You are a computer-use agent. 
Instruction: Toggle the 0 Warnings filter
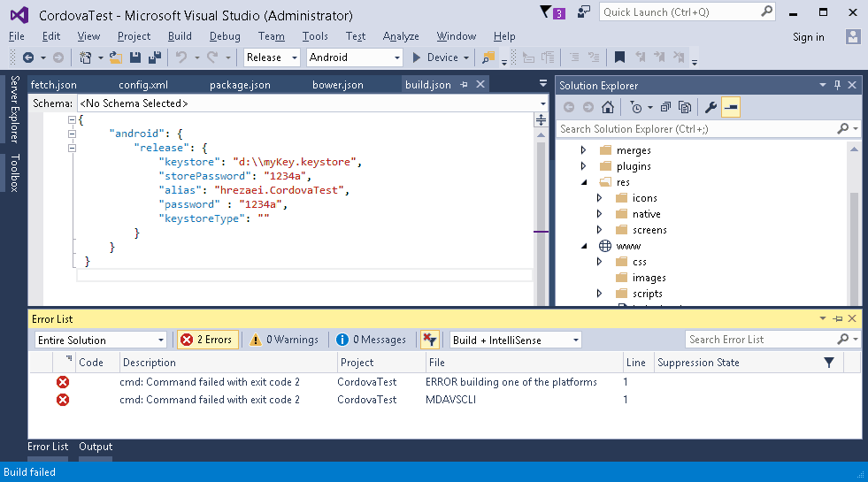pos(285,340)
